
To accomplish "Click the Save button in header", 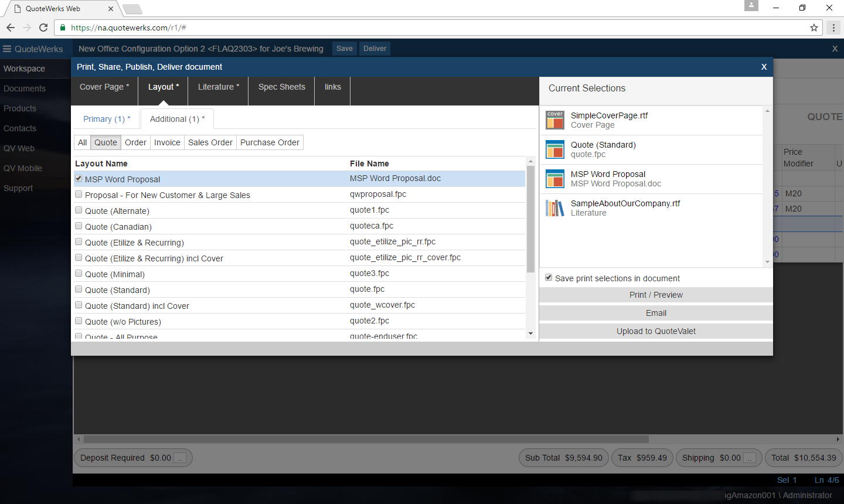I will pyautogui.click(x=345, y=49).
